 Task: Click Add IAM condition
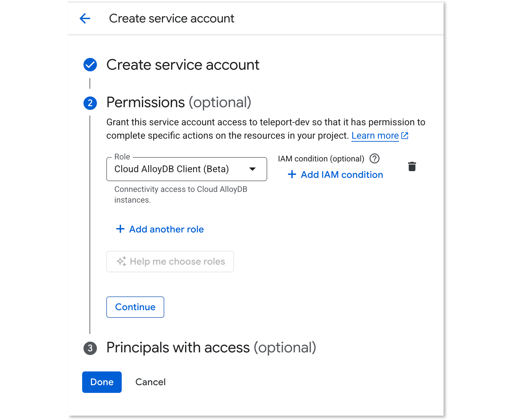tap(341, 174)
